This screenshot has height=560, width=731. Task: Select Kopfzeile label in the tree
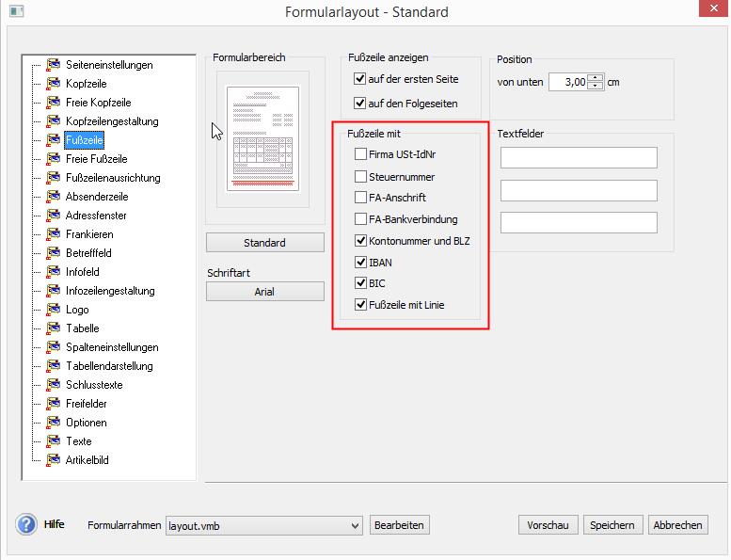(x=87, y=84)
